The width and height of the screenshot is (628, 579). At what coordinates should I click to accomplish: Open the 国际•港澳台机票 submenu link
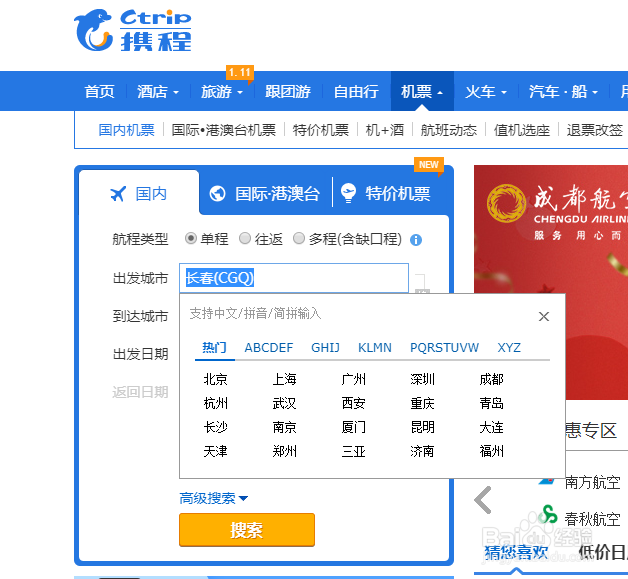(223, 130)
